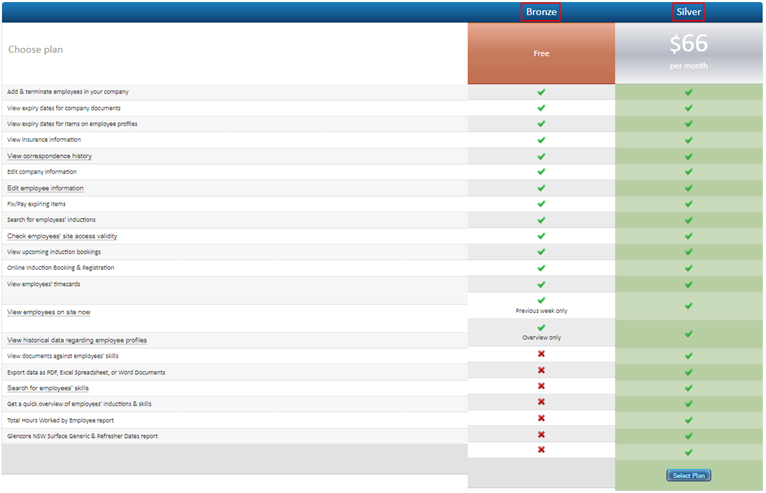Click Bronze checkmark above Overview only
The image size is (766, 493).
tap(541, 327)
